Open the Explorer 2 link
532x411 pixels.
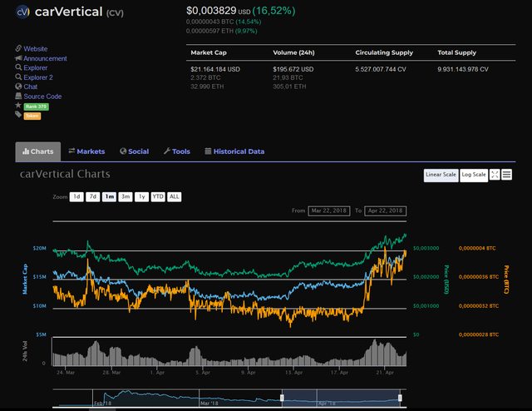(x=38, y=77)
